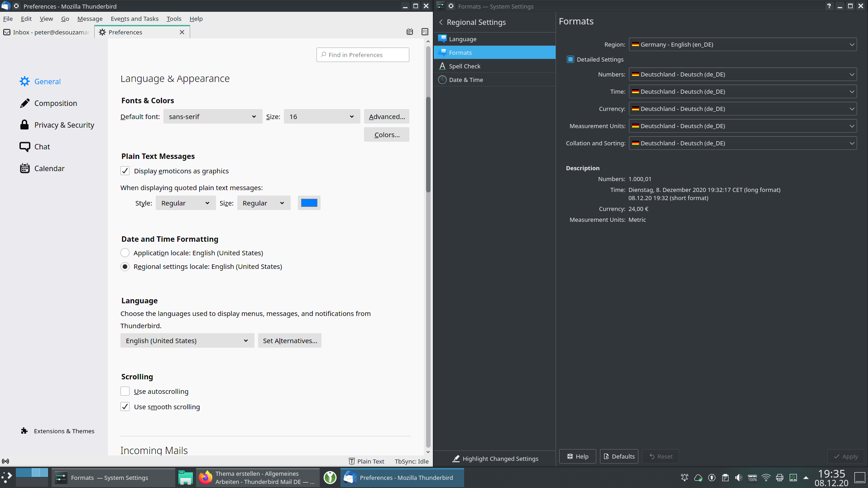Open clipboard tray icon
868x488 pixels.
tap(725, 478)
